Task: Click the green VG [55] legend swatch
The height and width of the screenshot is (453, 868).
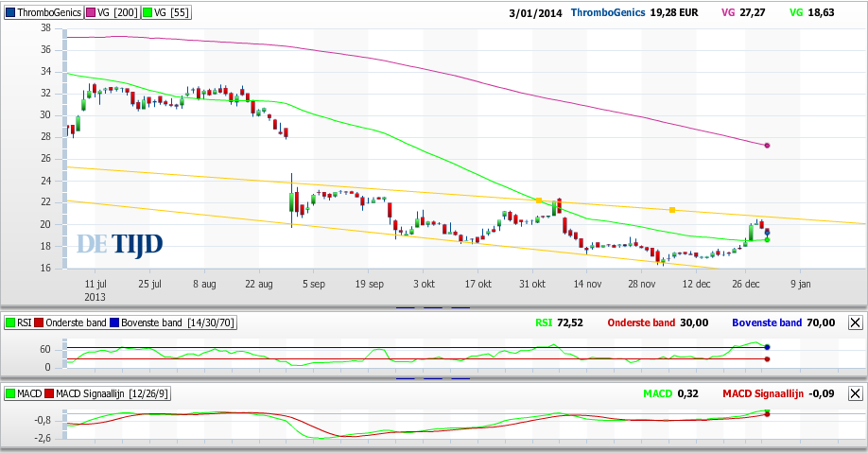Action: [148, 12]
